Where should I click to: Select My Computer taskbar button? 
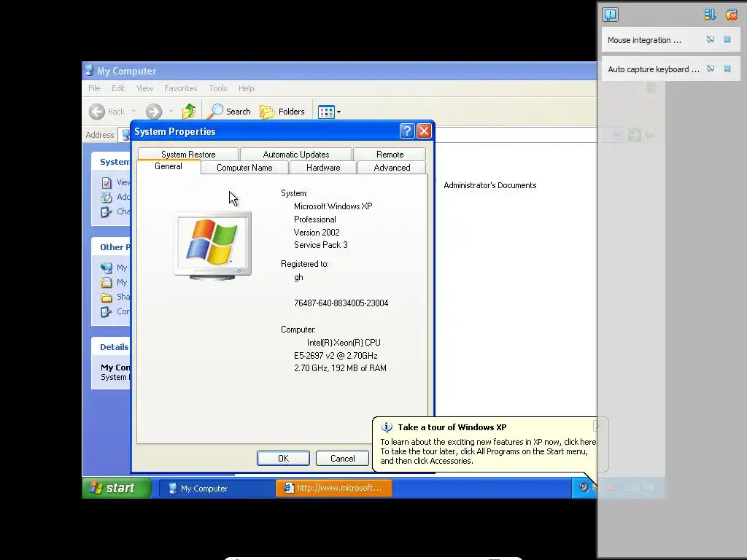pos(217,488)
